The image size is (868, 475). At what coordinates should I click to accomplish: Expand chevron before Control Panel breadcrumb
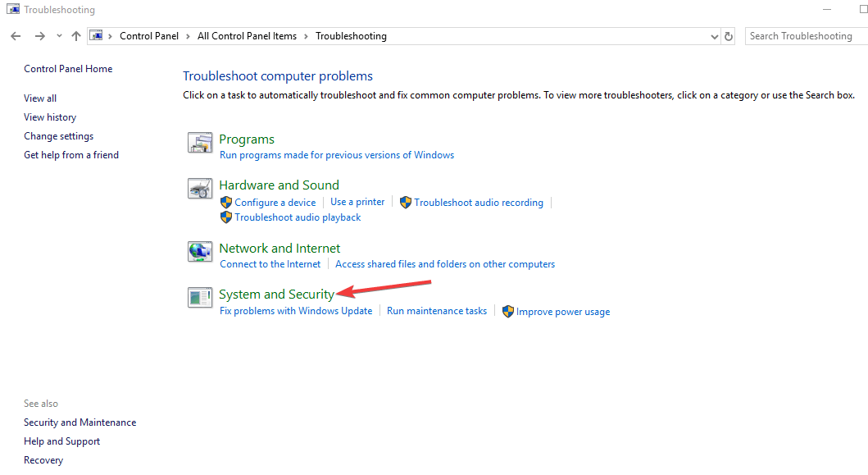click(x=110, y=36)
